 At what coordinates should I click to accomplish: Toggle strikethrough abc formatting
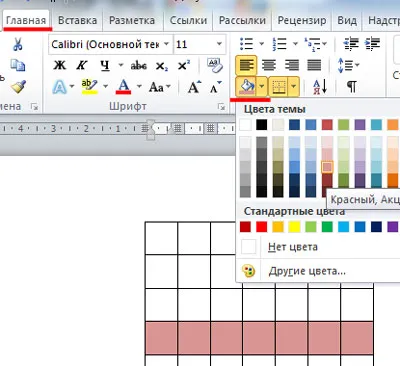coord(139,65)
